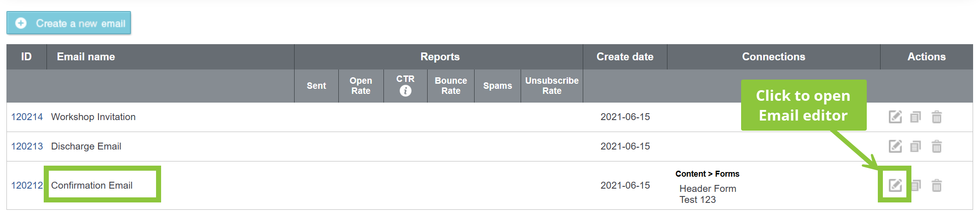
Task: Click the ID column header
Action: point(26,57)
